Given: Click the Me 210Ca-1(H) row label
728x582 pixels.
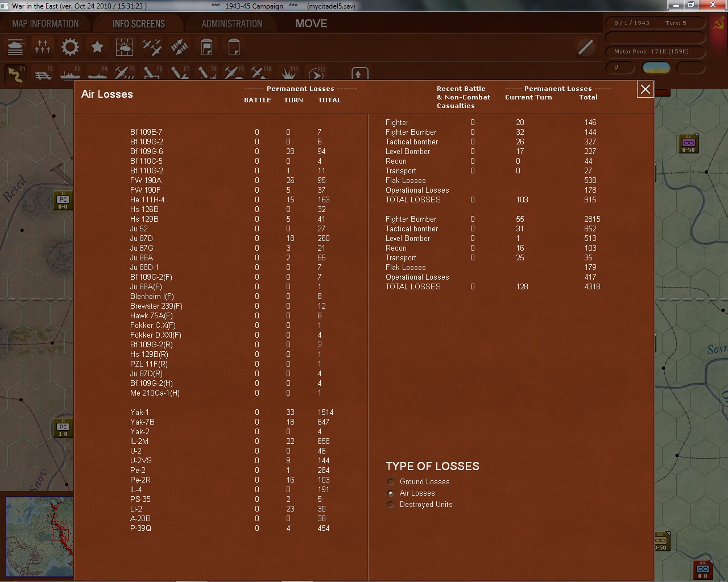Looking at the screenshot, I should coord(155,393).
